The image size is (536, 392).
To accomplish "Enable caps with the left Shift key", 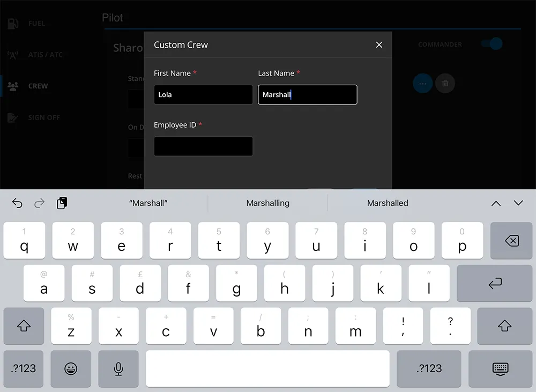I will (24, 326).
